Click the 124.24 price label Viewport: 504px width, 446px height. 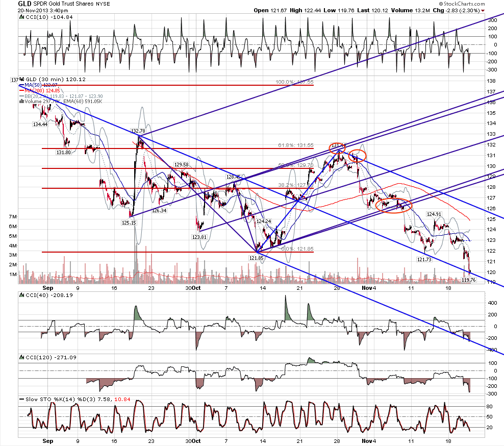(x=264, y=221)
